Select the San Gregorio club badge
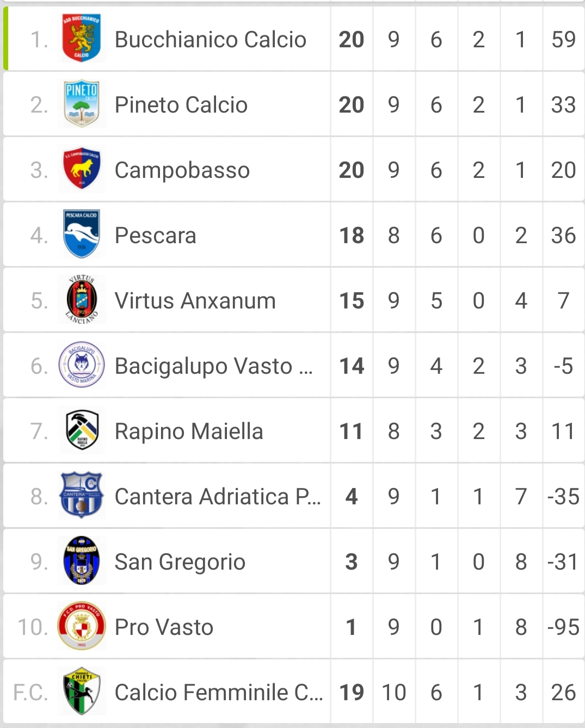 coord(82,561)
